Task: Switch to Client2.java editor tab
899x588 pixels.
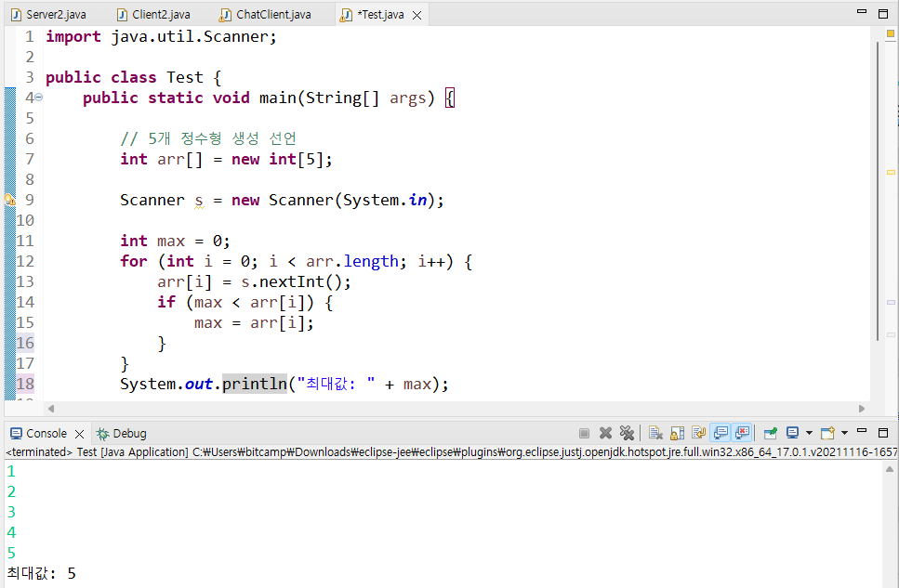Action: pyautogui.click(x=153, y=15)
